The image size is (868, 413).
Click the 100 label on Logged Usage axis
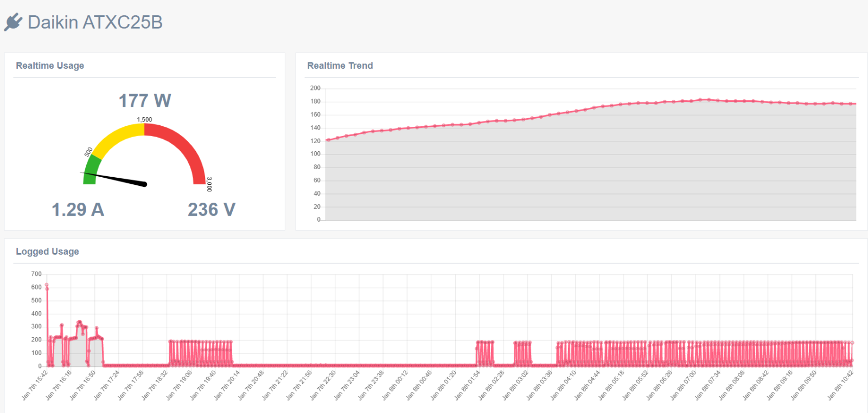36,353
